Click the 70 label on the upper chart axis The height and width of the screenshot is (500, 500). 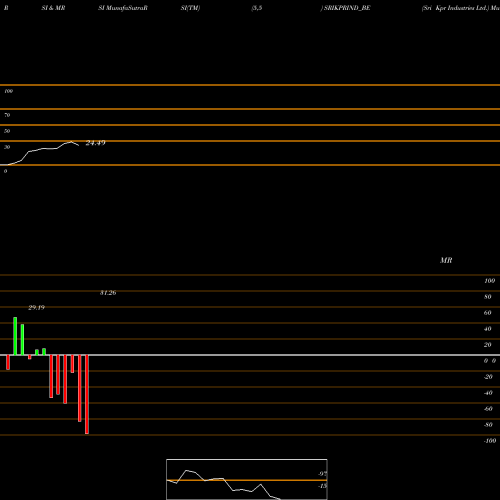7,115
